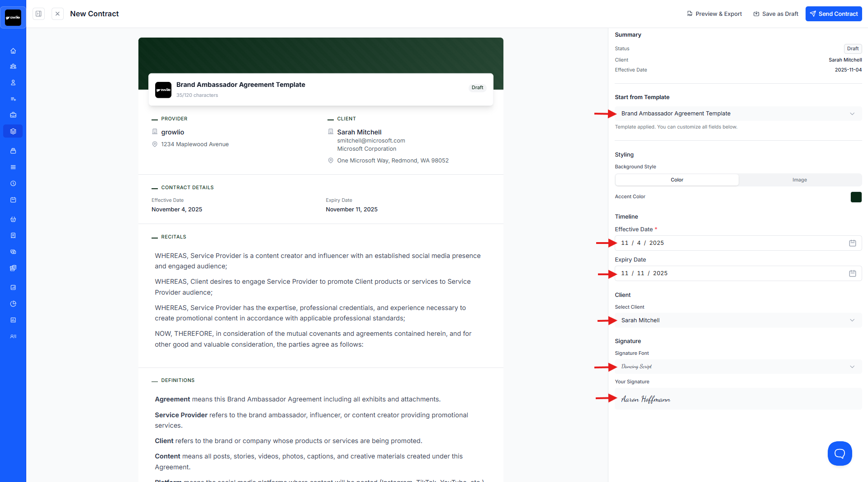Pick the Accent Color swatch
Image resolution: width=868 pixels, height=482 pixels.
pyautogui.click(x=856, y=197)
